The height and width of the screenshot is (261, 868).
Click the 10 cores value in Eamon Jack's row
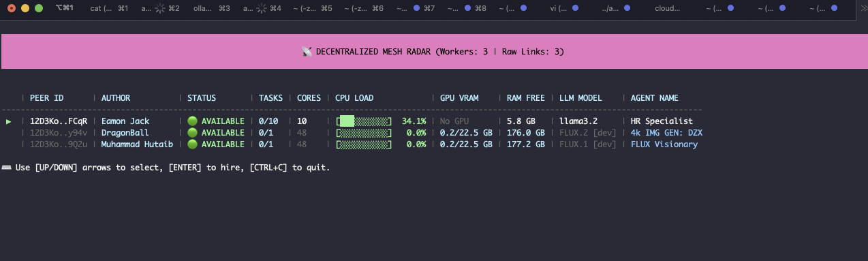[302, 121]
